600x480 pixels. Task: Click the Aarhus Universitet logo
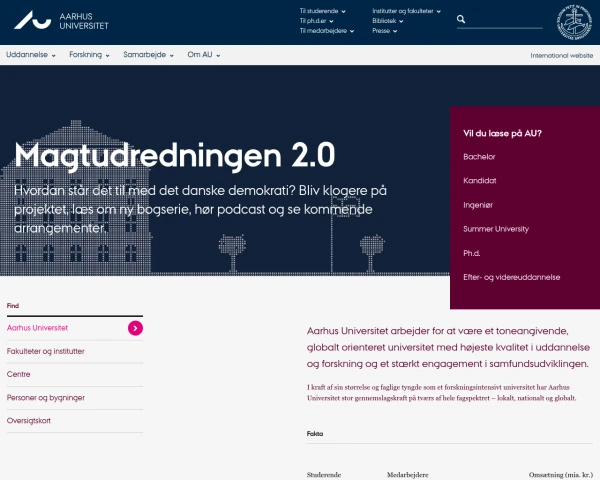(x=61, y=20)
